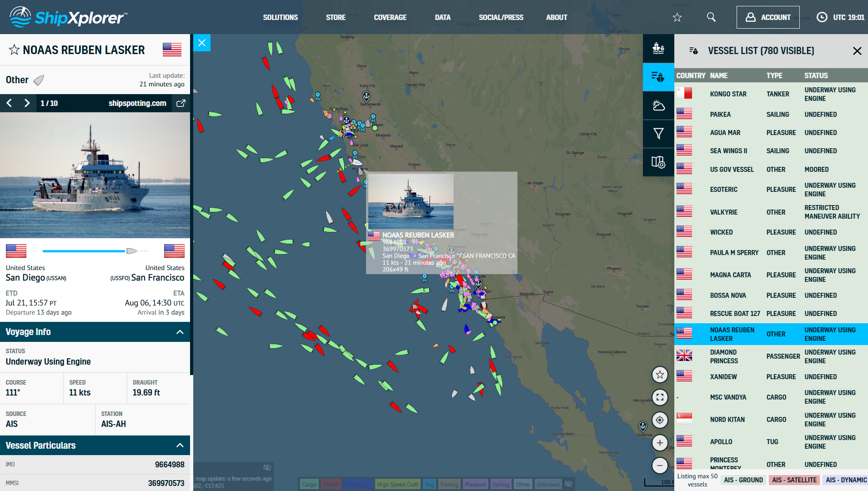868x491 pixels.
Task: Open the weather layer panel
Action: point(658,105)
